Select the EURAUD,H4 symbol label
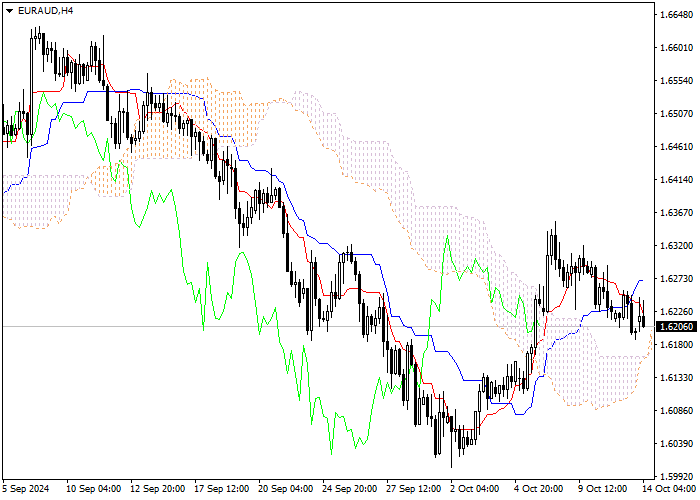700x500 pixels. (45, 11)
